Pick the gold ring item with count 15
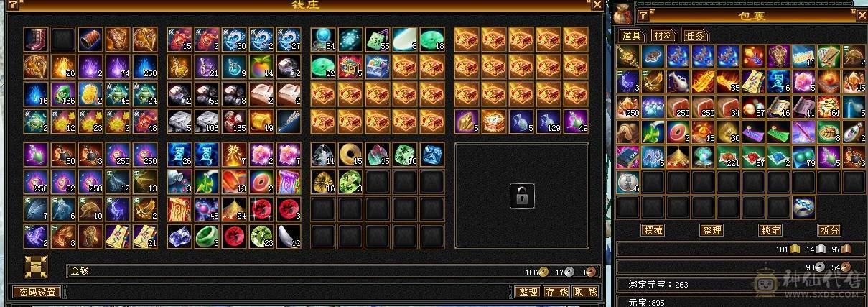Image resolution: width=868 pixels, height=307 pixels. click(x=351, y=155)
